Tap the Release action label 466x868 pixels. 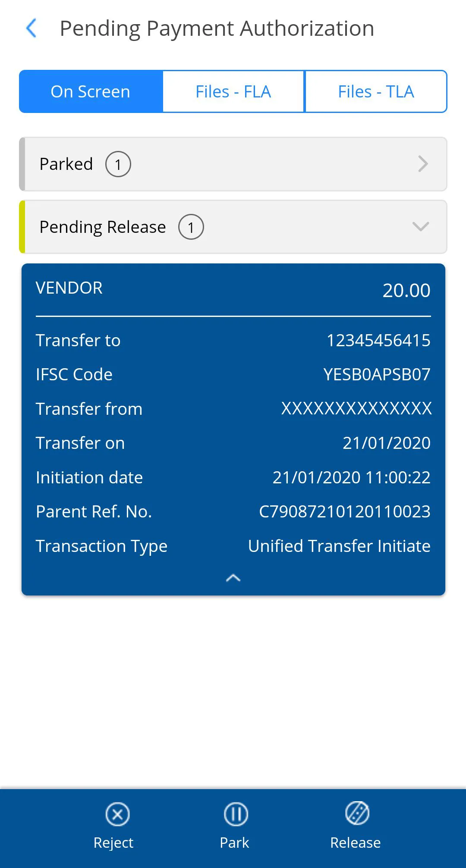pyautogui.click(x=356, y=843)
